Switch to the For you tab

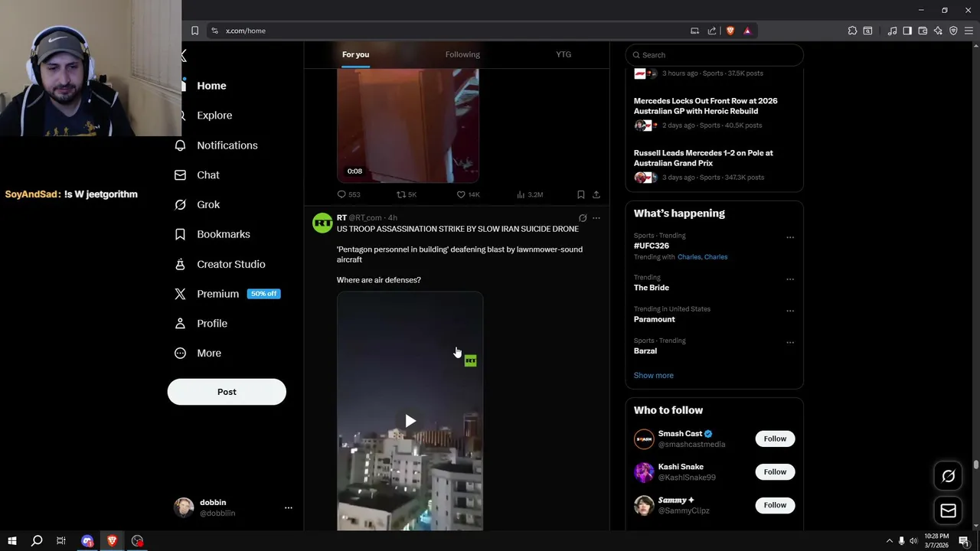[x=355, y=54]
